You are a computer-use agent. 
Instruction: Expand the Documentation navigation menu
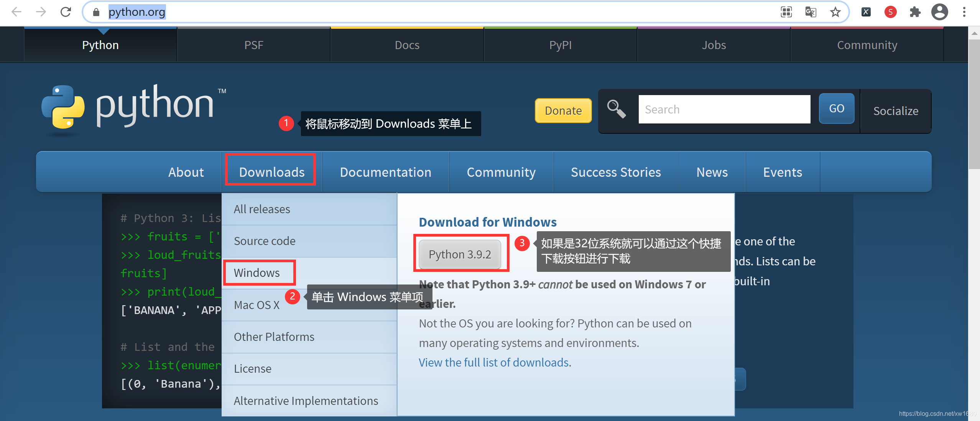pos(385,172)
